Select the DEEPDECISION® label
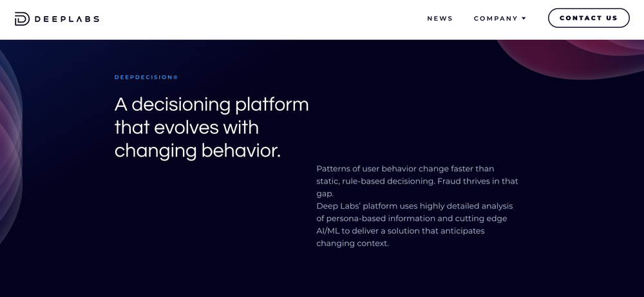The height and width of the screenshot is (297, 644). (146, 77)
